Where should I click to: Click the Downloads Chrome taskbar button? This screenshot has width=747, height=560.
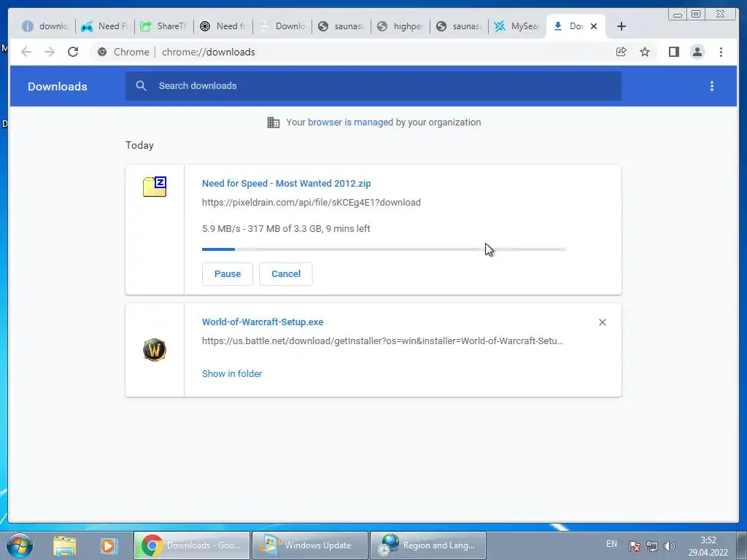192,545
